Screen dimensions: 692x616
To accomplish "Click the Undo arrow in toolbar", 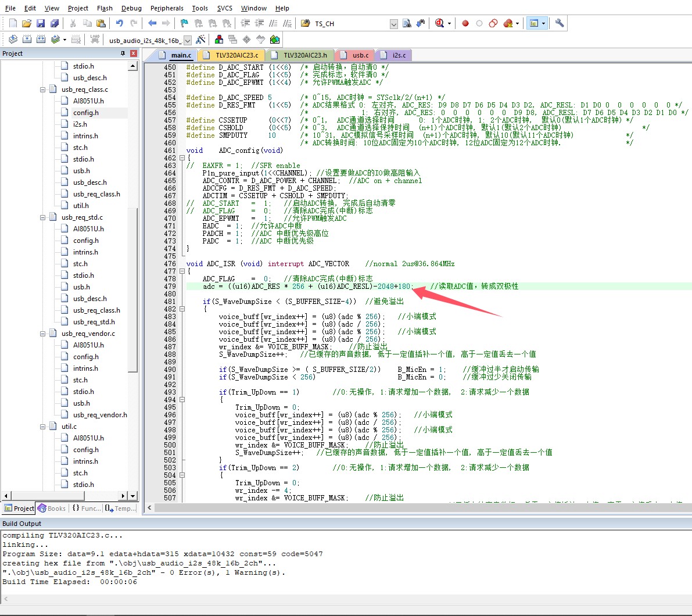I will (119, 23).
